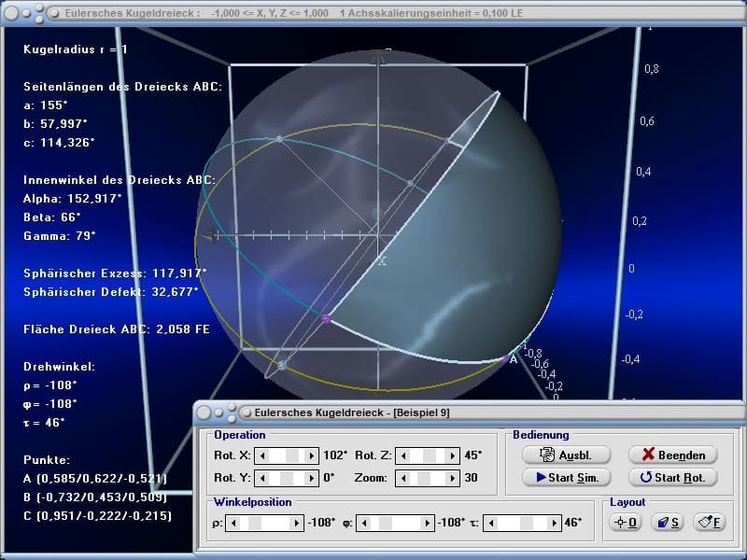The height and width of the screenshot is (560, 747).
Task: Click the Zoom value '30'
Action: click(471, 478)
